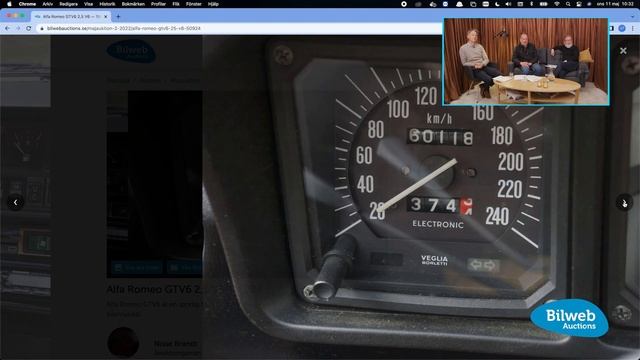This screenshot has height=360, width=640.
Task: Click the dimmed seller profile picture
Action: pyautogui.click(x=123, y=342)
